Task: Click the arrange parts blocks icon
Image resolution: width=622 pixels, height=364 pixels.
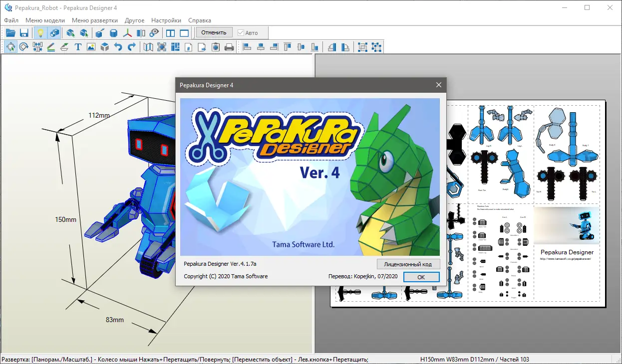Action: (175, 47)
